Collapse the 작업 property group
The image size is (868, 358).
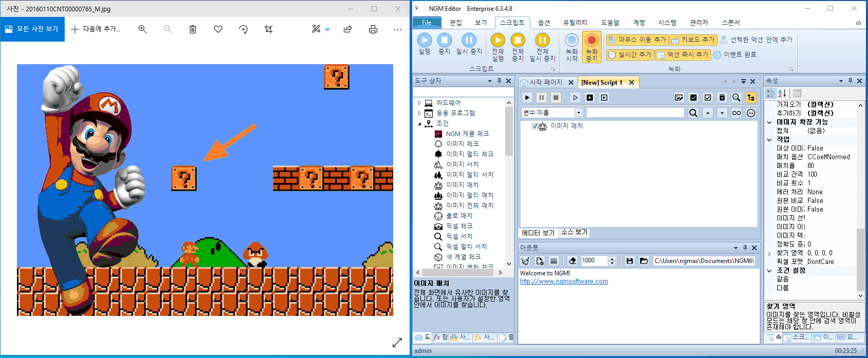(x=769, y=140)
